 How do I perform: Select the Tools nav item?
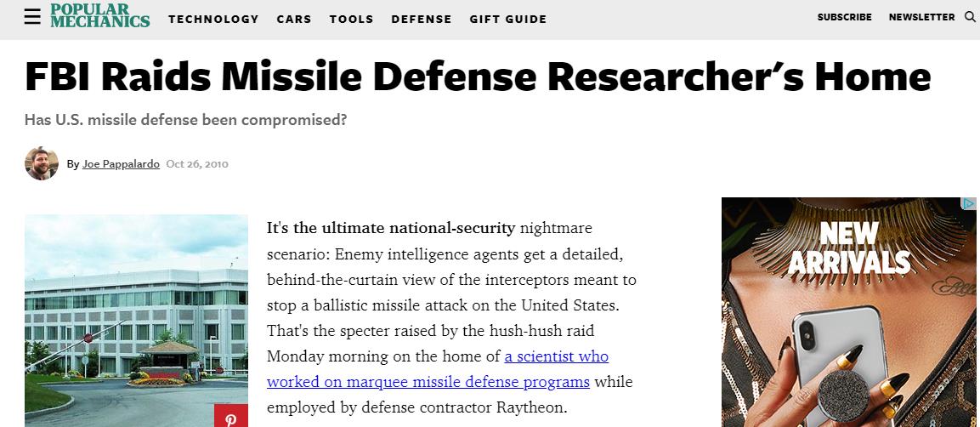pyautogui.click(x=352, y=20)
